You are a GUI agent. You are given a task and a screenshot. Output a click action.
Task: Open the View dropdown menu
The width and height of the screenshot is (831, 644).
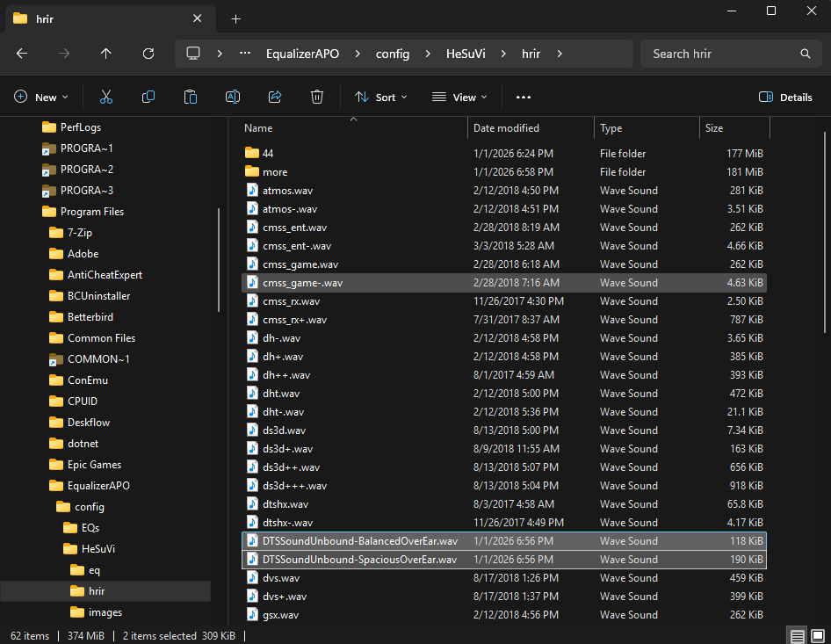457,97
